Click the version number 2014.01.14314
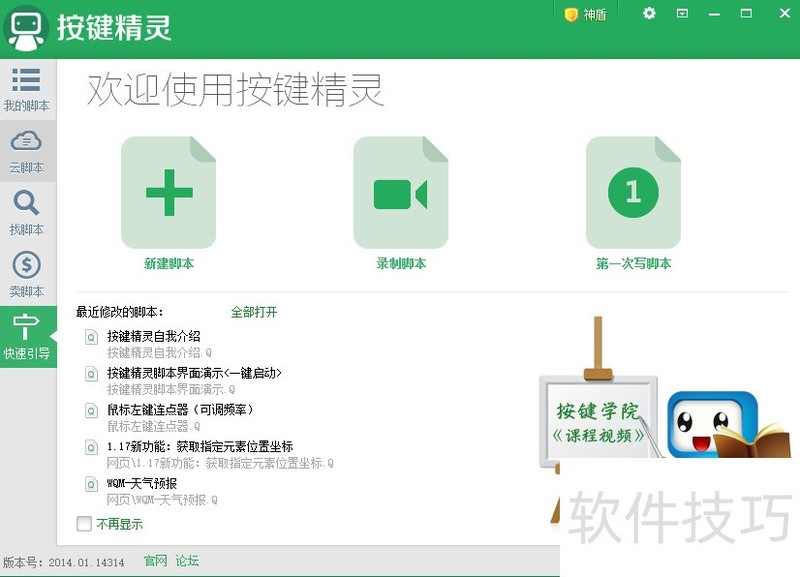The image size is (800, 577). 87,563
